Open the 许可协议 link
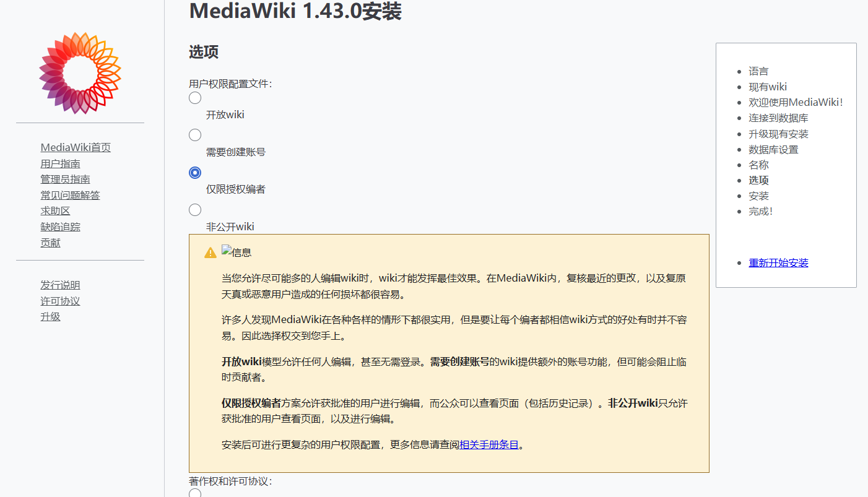Viewport: 868px width, 497px height. pyautogui.click(x=60, y=301)
